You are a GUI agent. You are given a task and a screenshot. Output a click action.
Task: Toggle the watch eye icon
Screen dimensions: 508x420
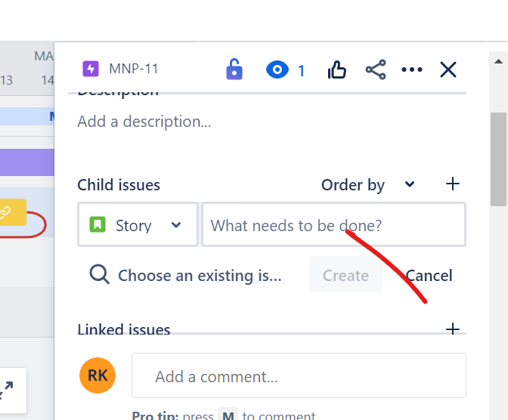[277, 69]
